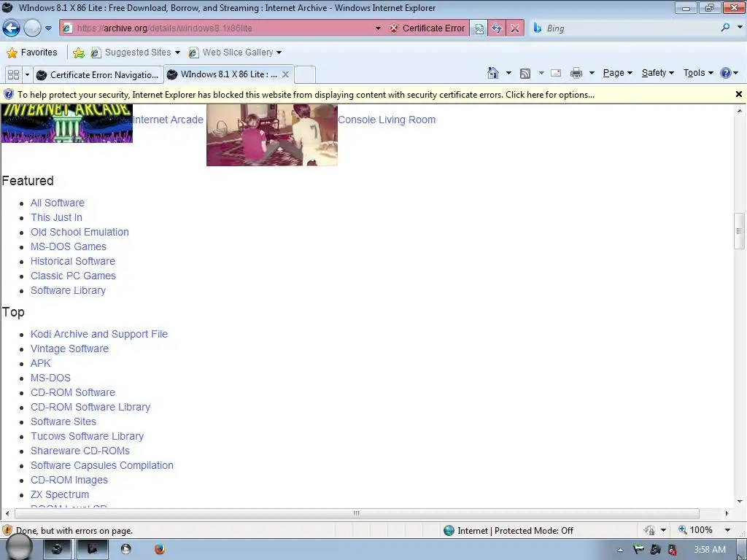
Task: Expand the Print options dropdown arrow
Action: tap(592, 73)
